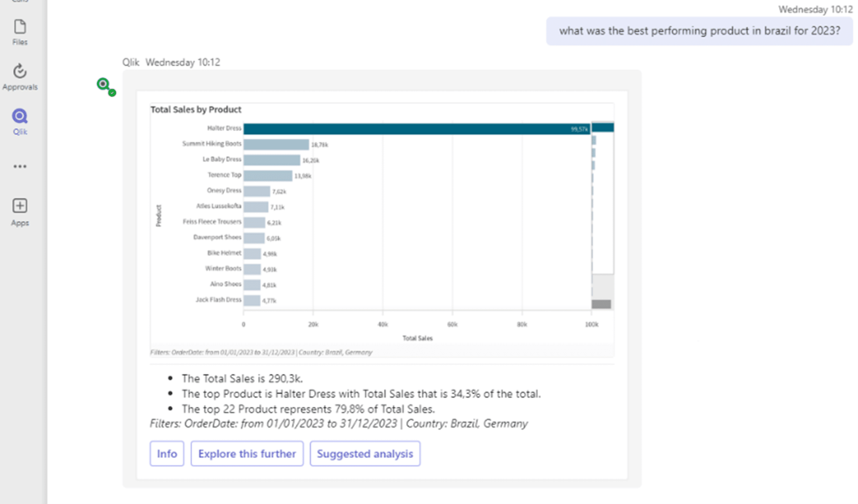Click the user question message bubble
Screen dimensions: 858x504
click(x=699, y=31)
